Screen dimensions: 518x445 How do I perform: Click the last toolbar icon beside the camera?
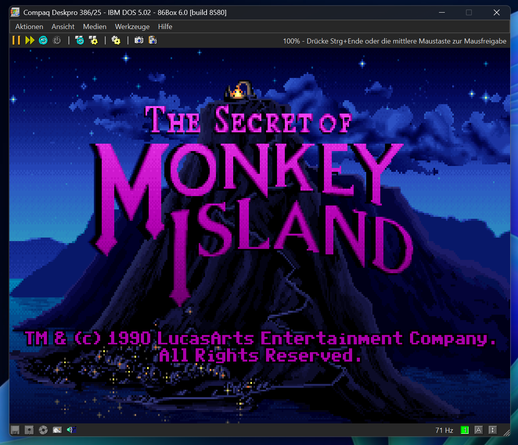coord(153,40)
